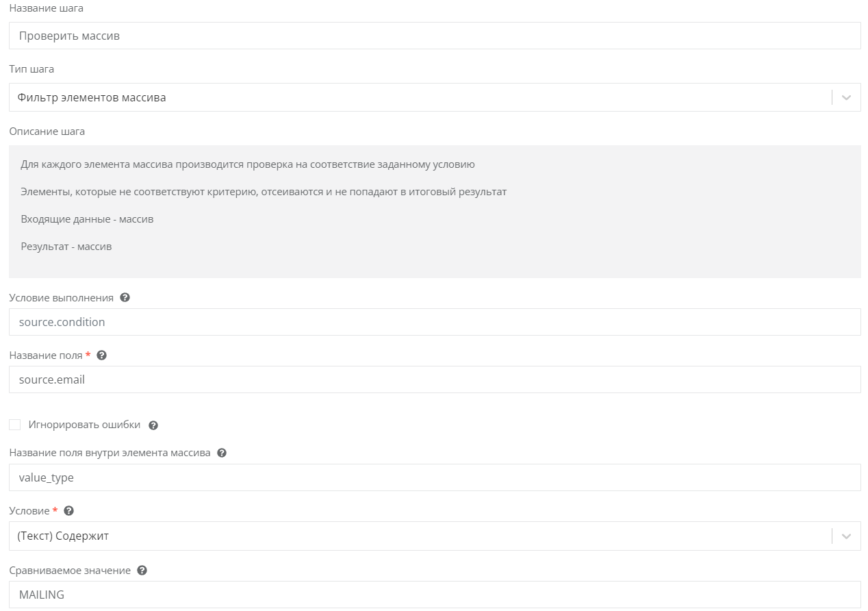Click help icon next to Условие выполнения
The image size is (868, 611).
(x=125, y=298)
